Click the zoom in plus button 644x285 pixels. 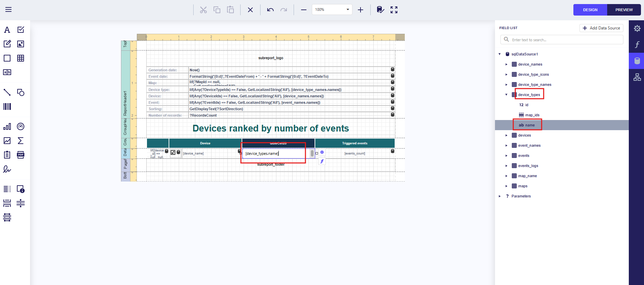[361, 10]
